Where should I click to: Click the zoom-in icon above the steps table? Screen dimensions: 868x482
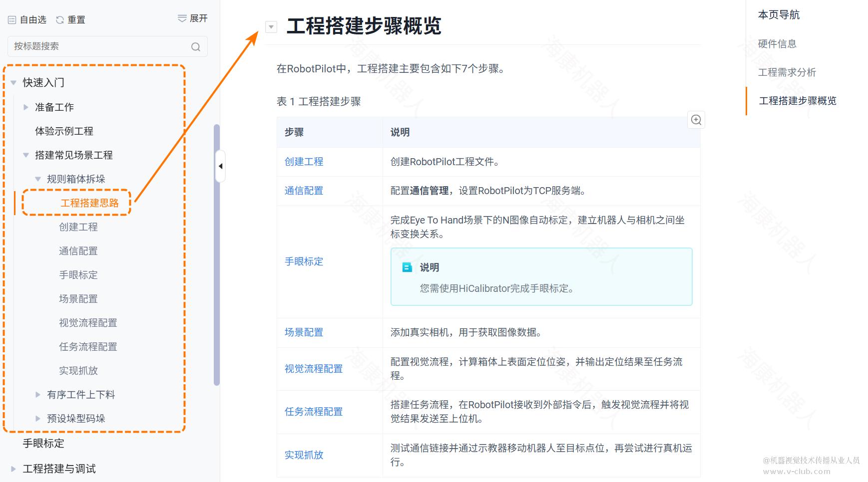696,120
